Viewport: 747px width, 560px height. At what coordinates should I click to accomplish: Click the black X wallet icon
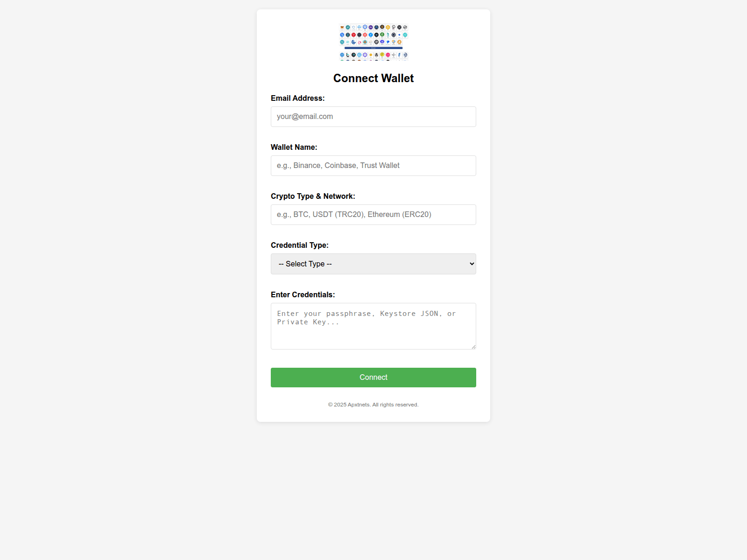(x=399, y=28)
